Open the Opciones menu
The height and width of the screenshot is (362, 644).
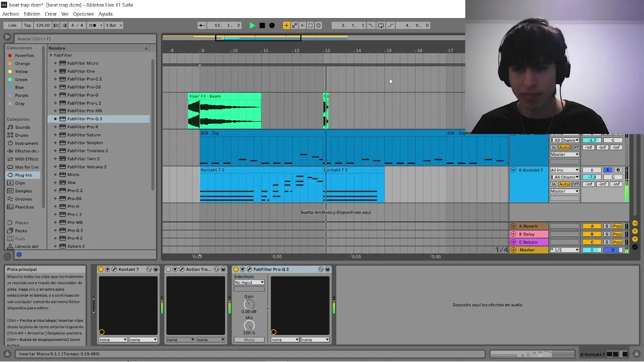(x=84, y=14)
